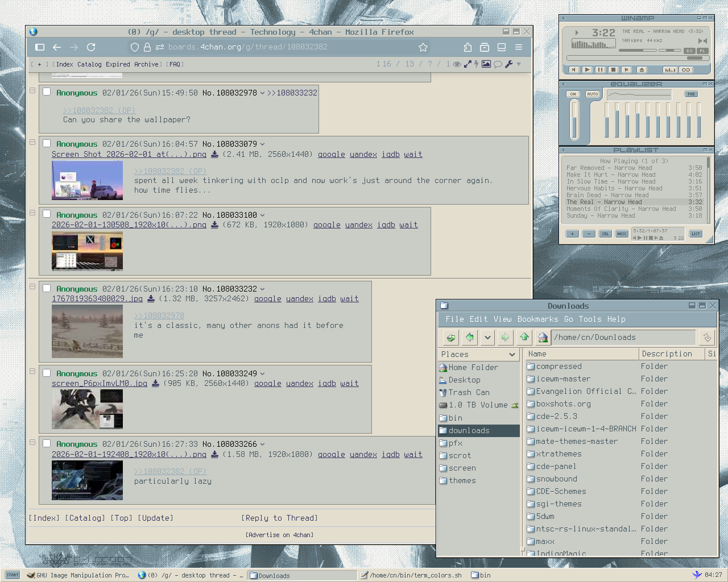Click the file manager new-window toolbar icon
The image size is (728, 582).
coord(451,338)
